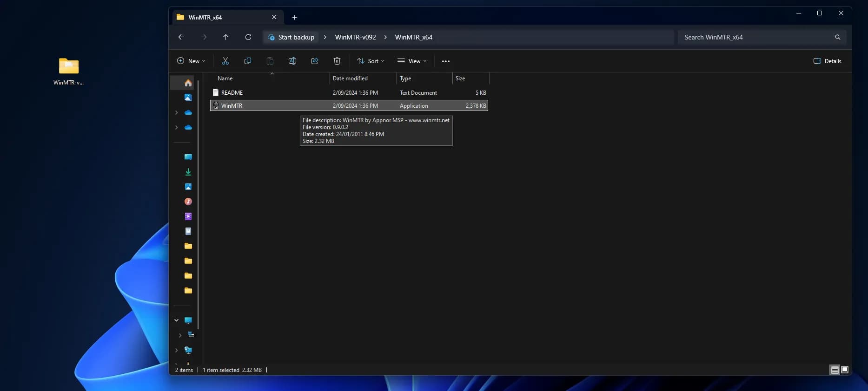
Task: Maximize the File Explorer window
Action: 820,13
